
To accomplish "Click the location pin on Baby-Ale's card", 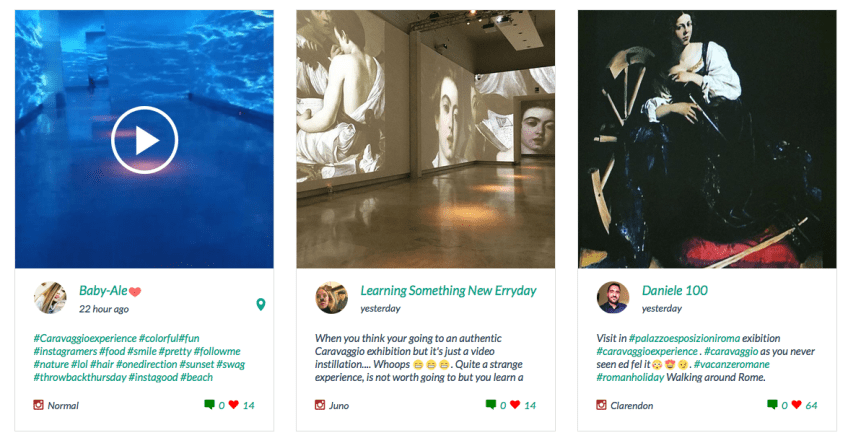I will pyautogui.click(x=261, y=304).
